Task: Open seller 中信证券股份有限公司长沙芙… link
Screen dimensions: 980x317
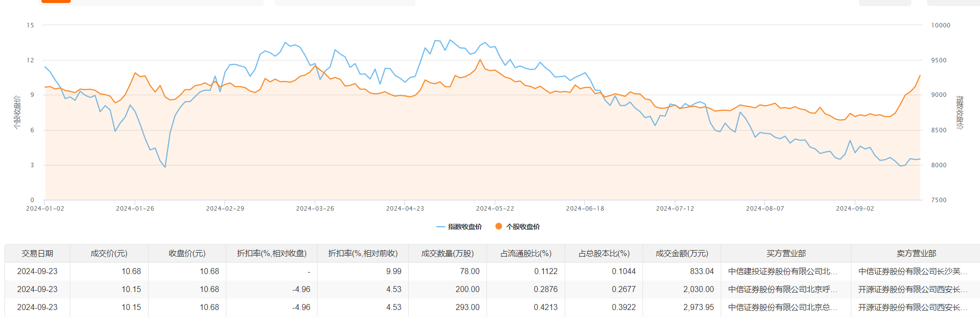Action: [913, 272]
